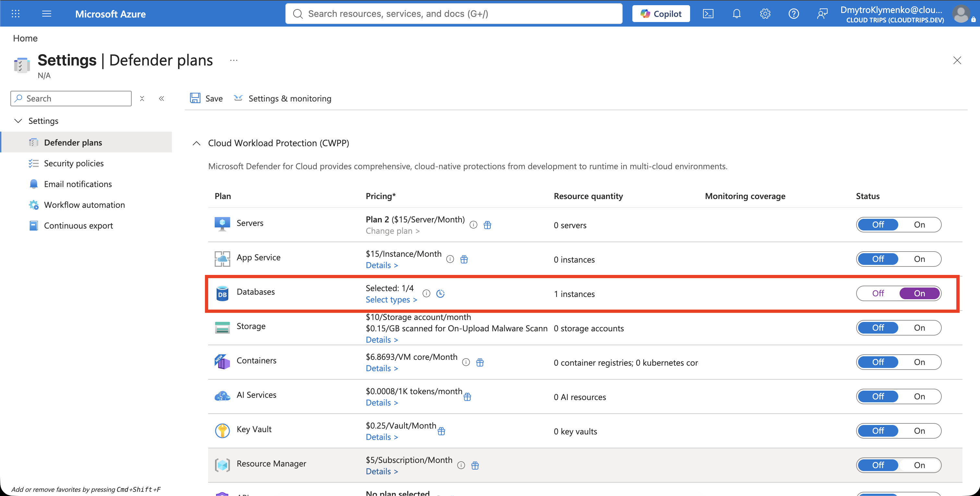Screen dimensions: 980x496
Task: Click the AI Services plan icon
Action: [222, 396]
